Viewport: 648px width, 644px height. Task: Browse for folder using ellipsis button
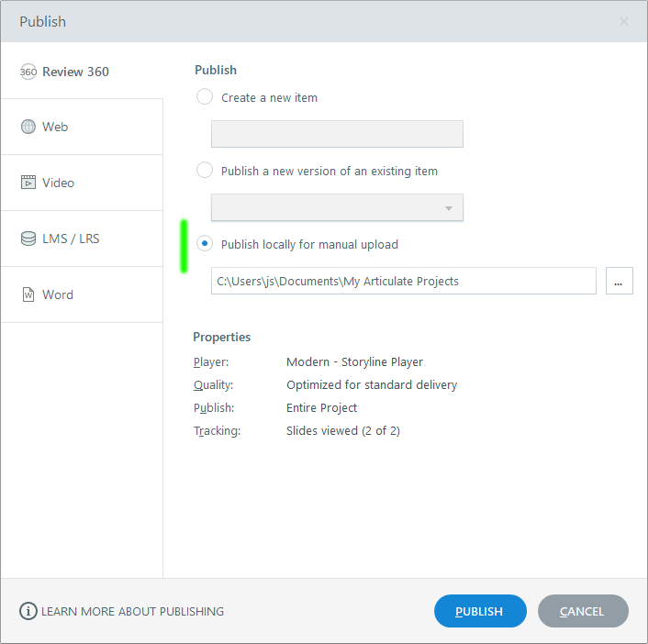[619, 281]
